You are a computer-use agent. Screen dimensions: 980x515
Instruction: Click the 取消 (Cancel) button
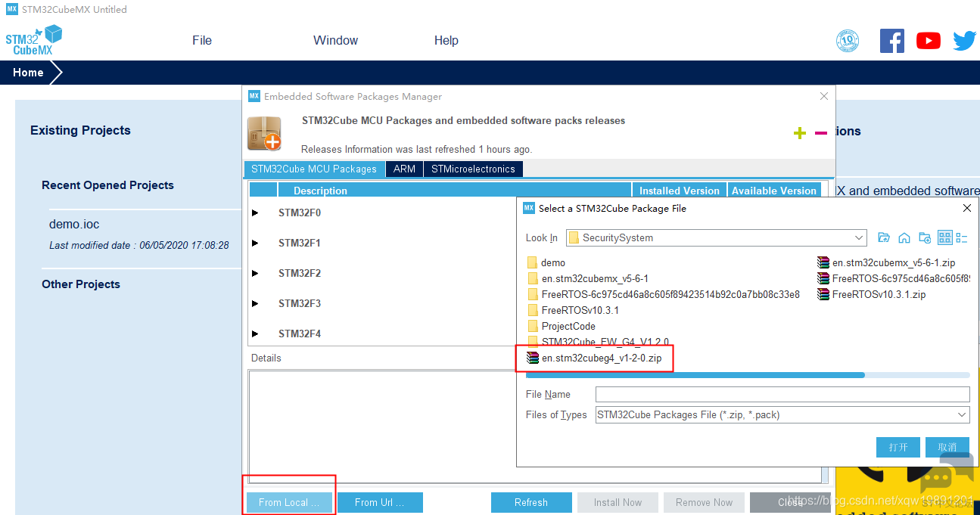(947, 447)
